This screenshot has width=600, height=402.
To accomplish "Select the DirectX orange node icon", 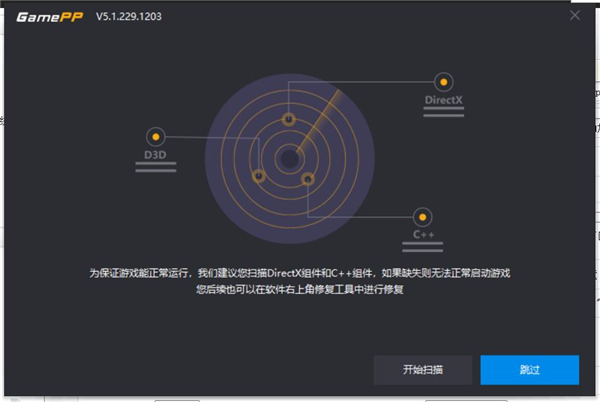I will click(441, 81).
